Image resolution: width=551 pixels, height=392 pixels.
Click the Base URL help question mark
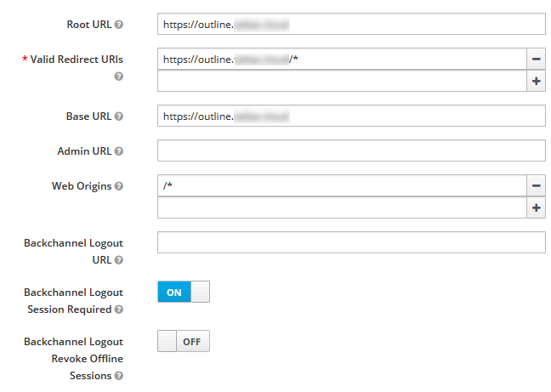tap(119, 116)
